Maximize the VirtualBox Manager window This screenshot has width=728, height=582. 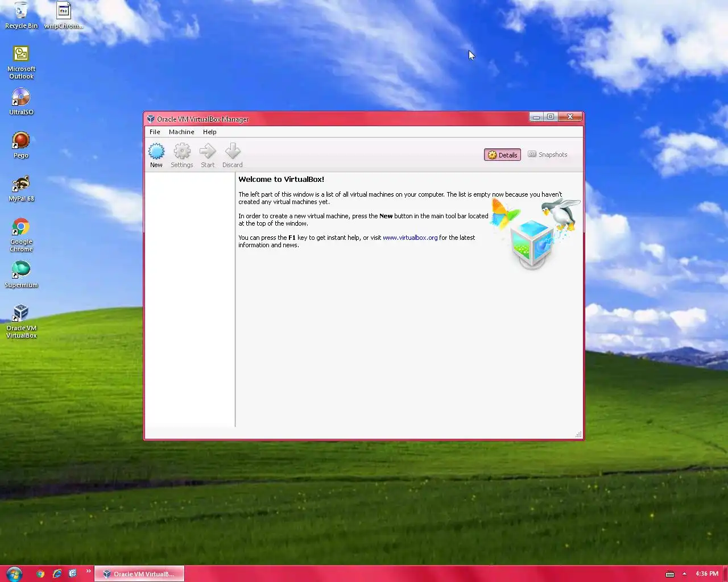pyautogui.click(x=550, y=117)
